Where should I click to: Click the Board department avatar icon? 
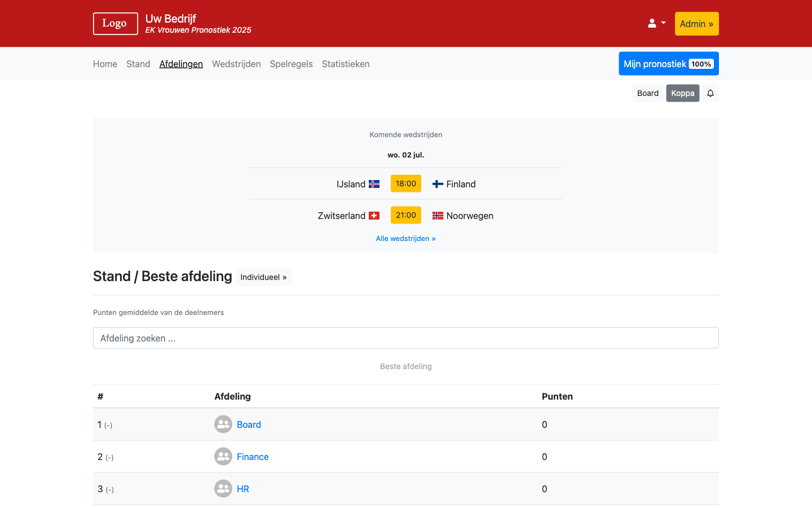click(223, 424)
